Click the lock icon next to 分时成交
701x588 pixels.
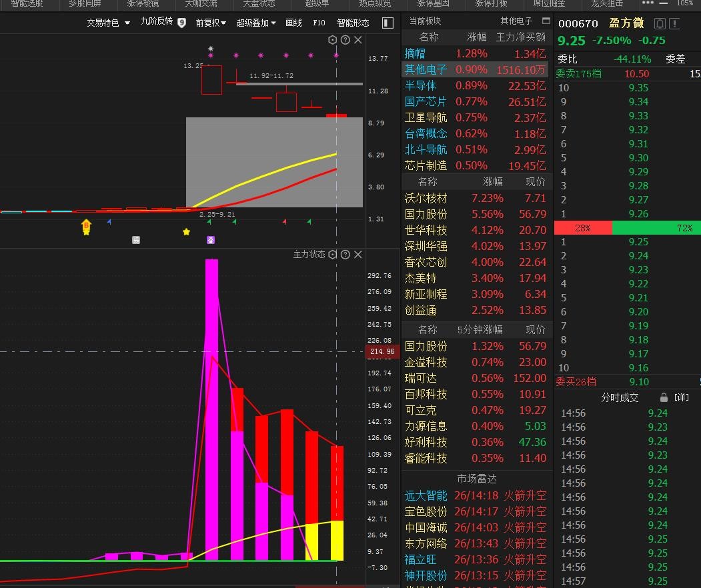coord(664,397)
